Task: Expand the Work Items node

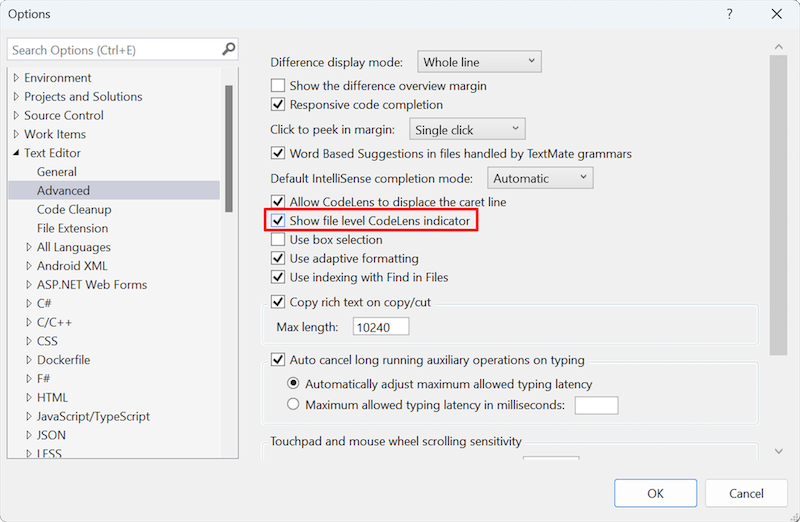Action: (x=16, y=134)
